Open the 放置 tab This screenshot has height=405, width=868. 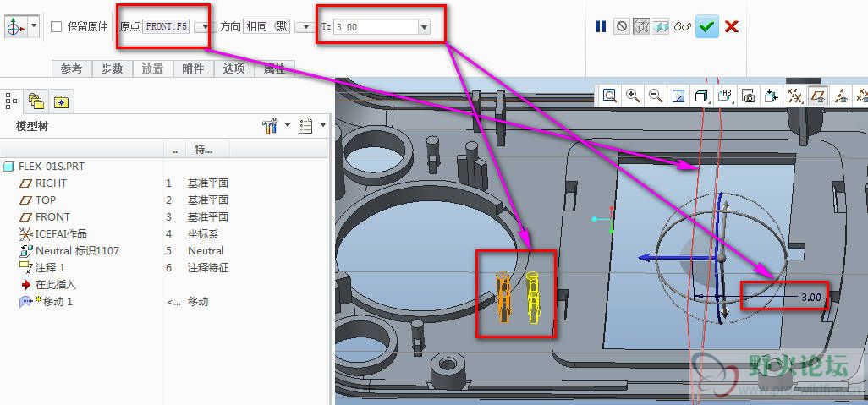click(x=152, y=68)
